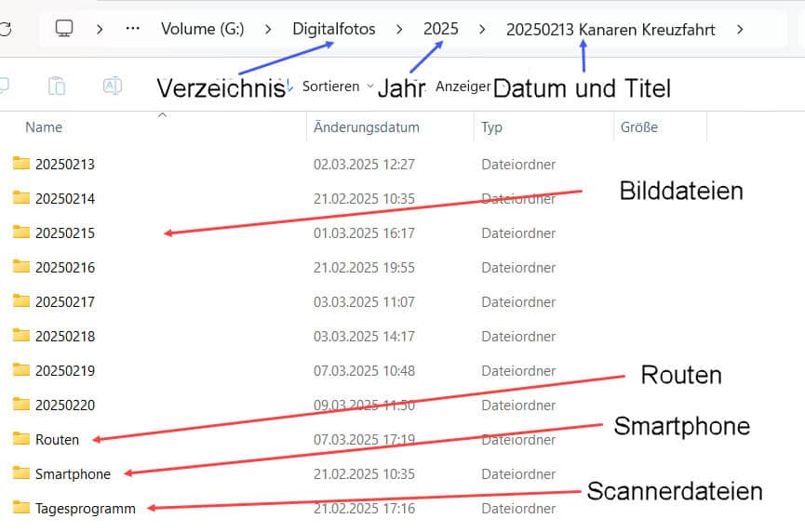
Task: Click the Rename toolbar icon
Action: tap(113, 86)
